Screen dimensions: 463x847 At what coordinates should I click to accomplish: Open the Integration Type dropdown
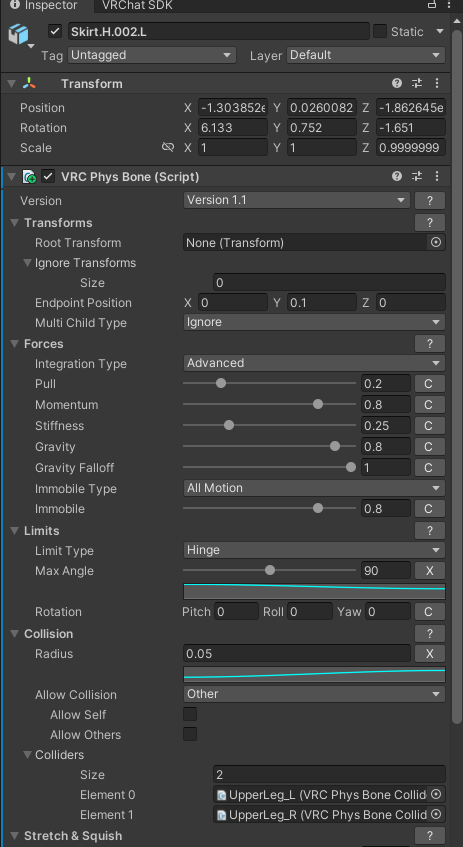pyautogui.click(x=314, y=363)
